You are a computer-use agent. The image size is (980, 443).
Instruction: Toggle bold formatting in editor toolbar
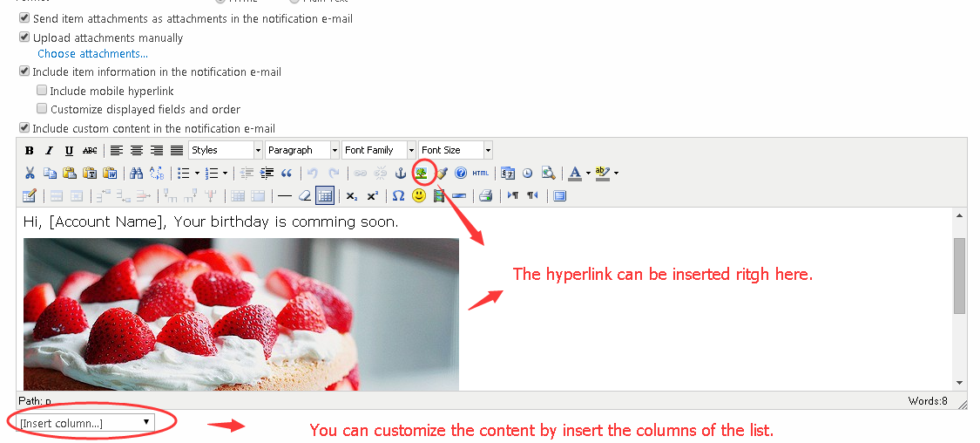30,151
